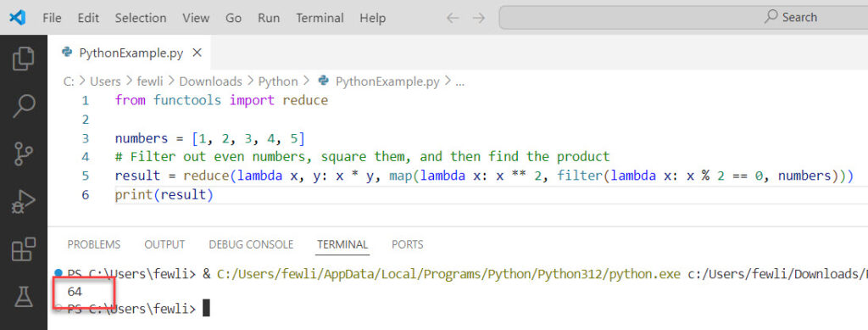Open the Selection menu
Screen dimensions: 868x330
141,18
